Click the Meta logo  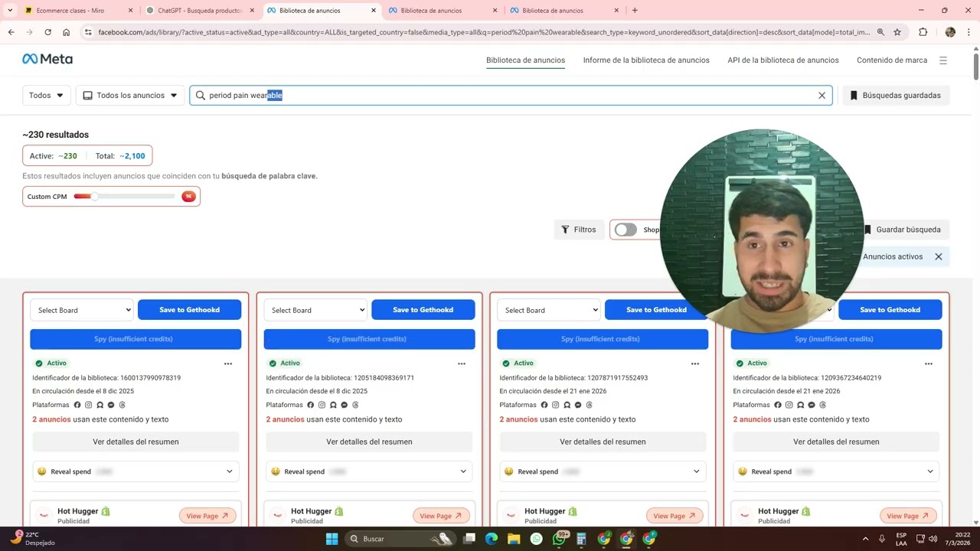click(47, 59)
